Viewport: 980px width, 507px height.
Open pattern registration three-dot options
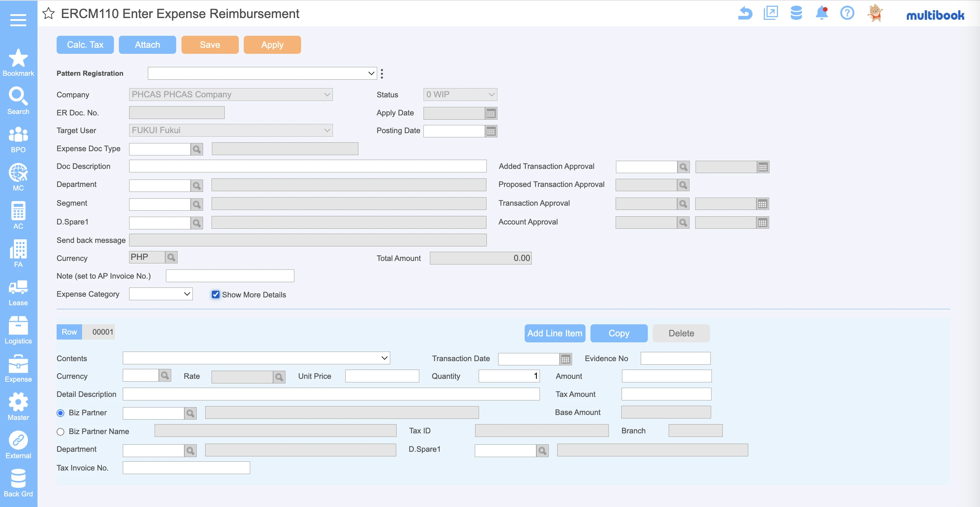[x=382, y=73]
